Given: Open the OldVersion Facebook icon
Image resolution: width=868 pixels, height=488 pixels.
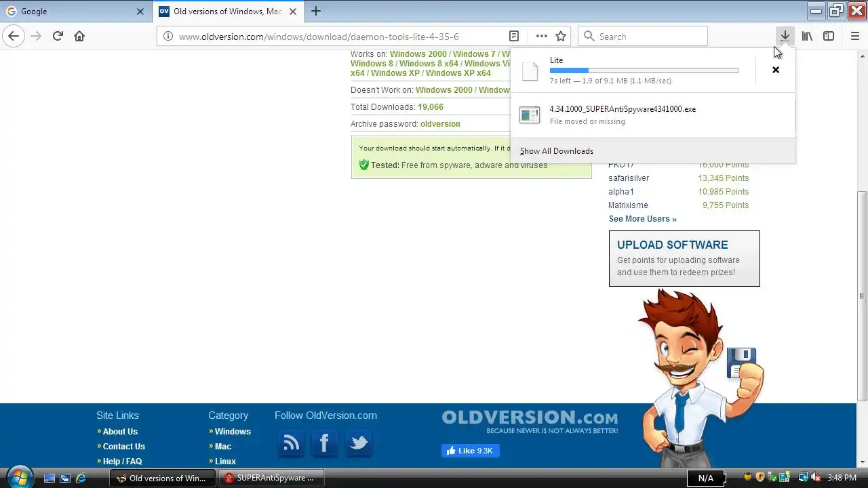Looking at the screenshot, I should pyautogui.click(x=324, y=443).
